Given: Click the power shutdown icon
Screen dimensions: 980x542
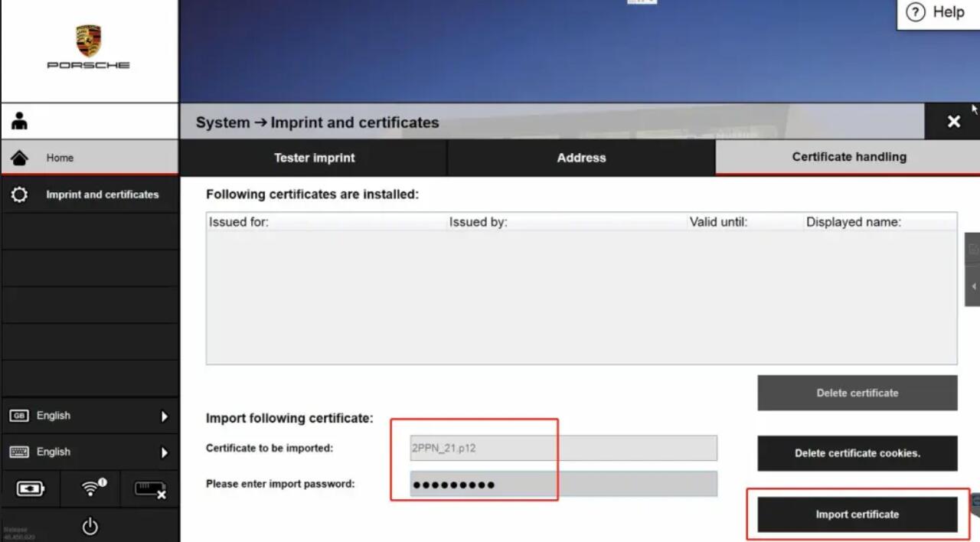Looking at the screenshot, I should [x=90, y=526].
